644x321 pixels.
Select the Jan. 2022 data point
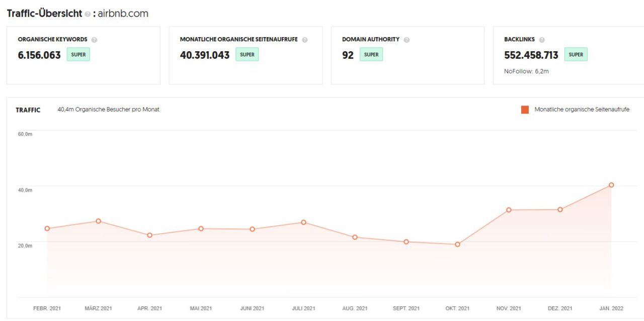tap(611, 185)
